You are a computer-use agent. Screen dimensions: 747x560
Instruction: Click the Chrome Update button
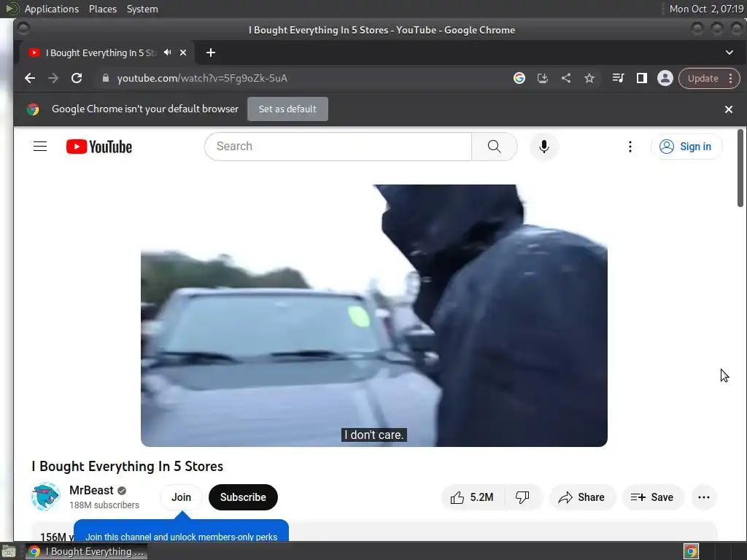tap(703, 78)
